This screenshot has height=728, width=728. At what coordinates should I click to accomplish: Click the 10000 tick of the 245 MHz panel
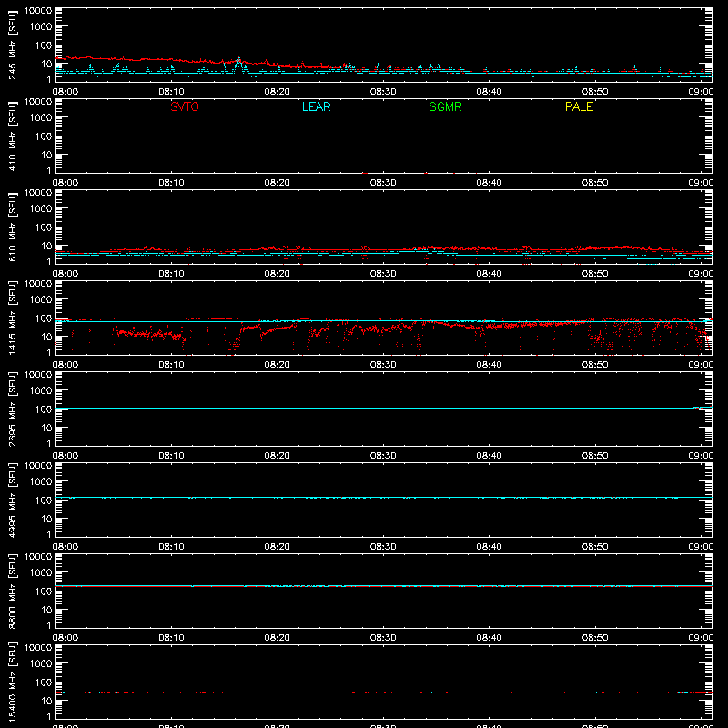pos(38,11)
